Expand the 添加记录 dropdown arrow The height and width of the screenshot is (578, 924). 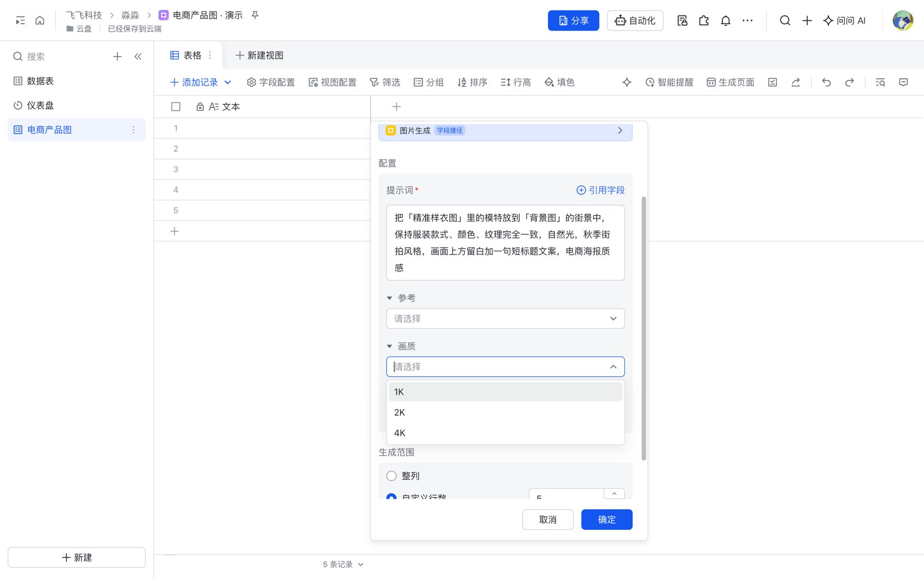pyautogui.click(x=228, y=83)
